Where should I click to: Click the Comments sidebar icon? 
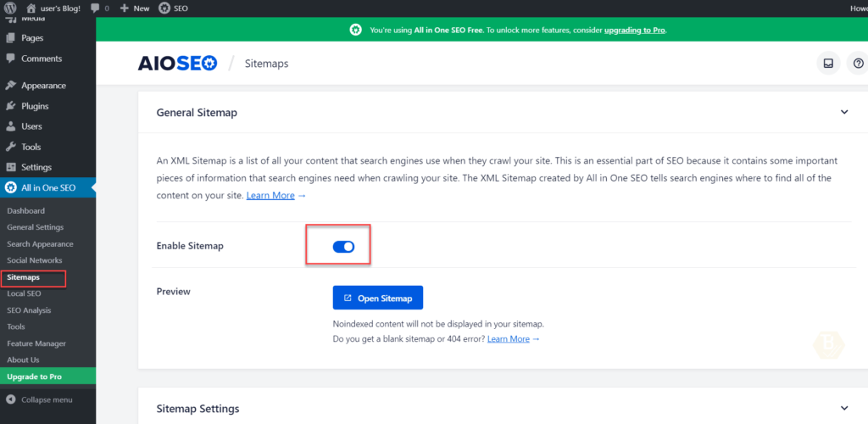point(10,59)
